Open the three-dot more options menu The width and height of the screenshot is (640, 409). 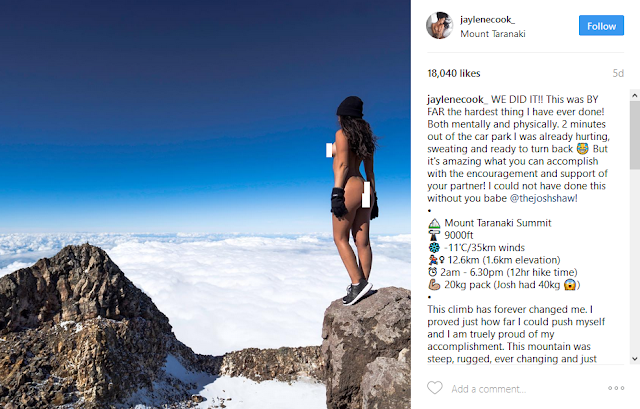pyautogui.click(x=616, y=388)
